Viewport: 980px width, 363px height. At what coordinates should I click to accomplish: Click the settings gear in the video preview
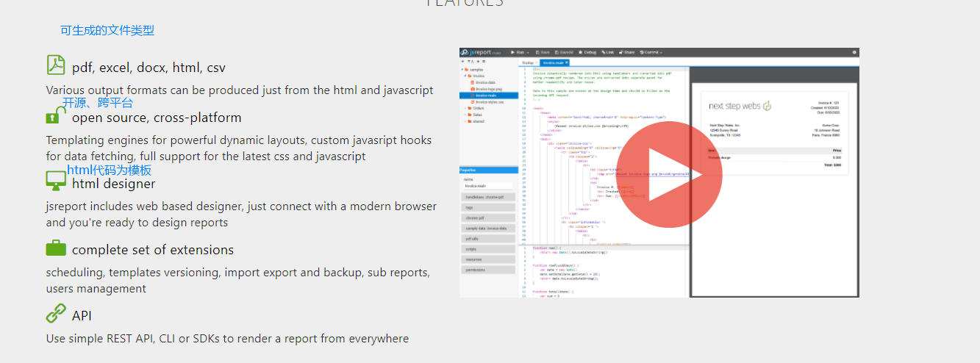coord(854,52)
